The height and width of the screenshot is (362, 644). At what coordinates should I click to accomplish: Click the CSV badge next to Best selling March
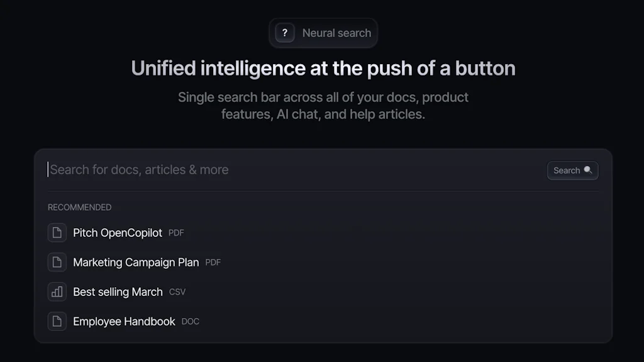point(177,292)
